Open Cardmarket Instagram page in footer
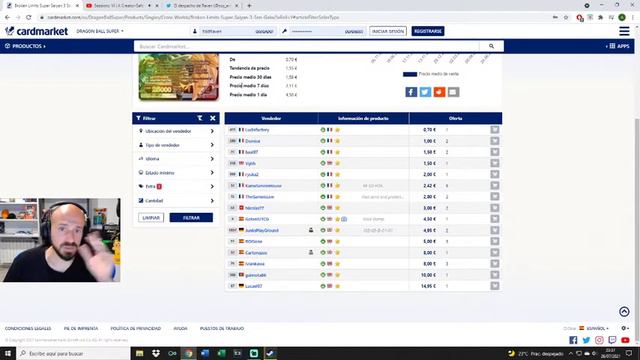Image resolution: width=640 pixels, height=360 pixels. point(599,340)
